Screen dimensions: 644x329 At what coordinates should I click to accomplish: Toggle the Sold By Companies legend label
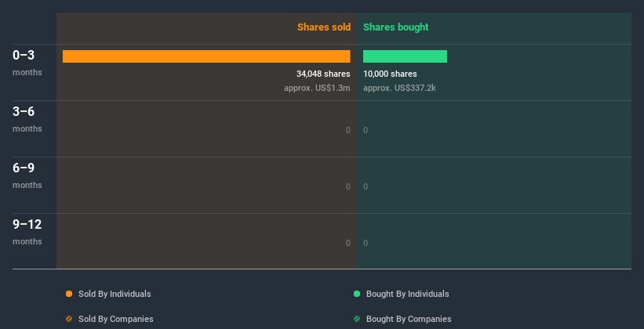point(115,319)
